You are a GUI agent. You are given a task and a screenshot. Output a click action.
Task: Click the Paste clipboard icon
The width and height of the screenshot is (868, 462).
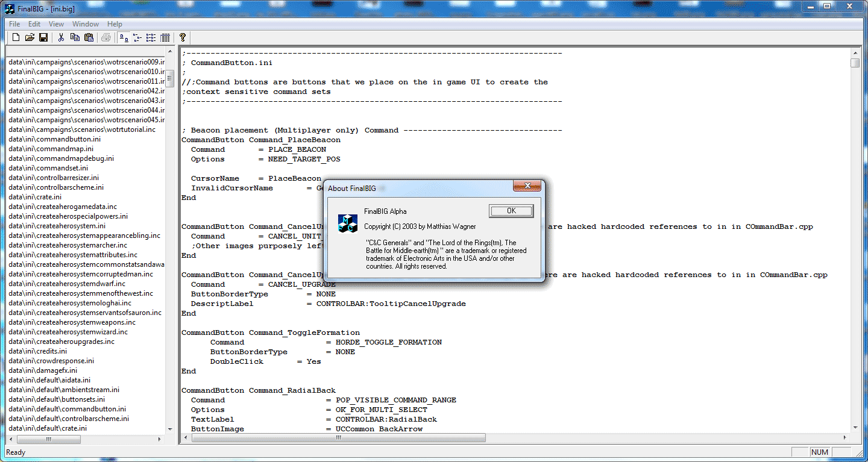pyautogui.click(x=89, y=37)
